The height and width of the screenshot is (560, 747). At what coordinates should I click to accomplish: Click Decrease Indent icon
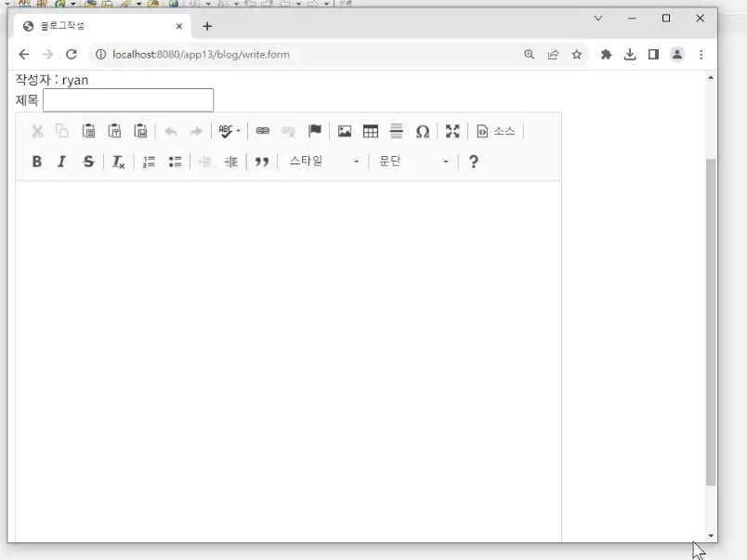point(204,162)
